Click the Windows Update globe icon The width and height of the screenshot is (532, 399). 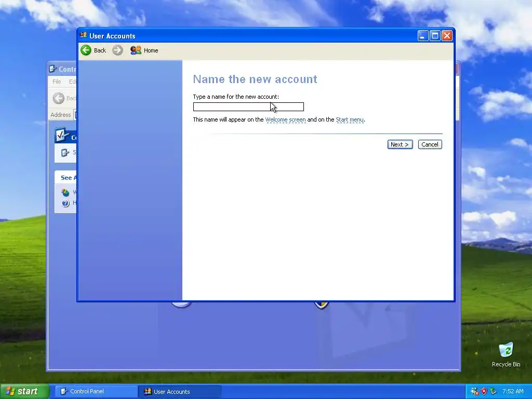click(65, 193)
